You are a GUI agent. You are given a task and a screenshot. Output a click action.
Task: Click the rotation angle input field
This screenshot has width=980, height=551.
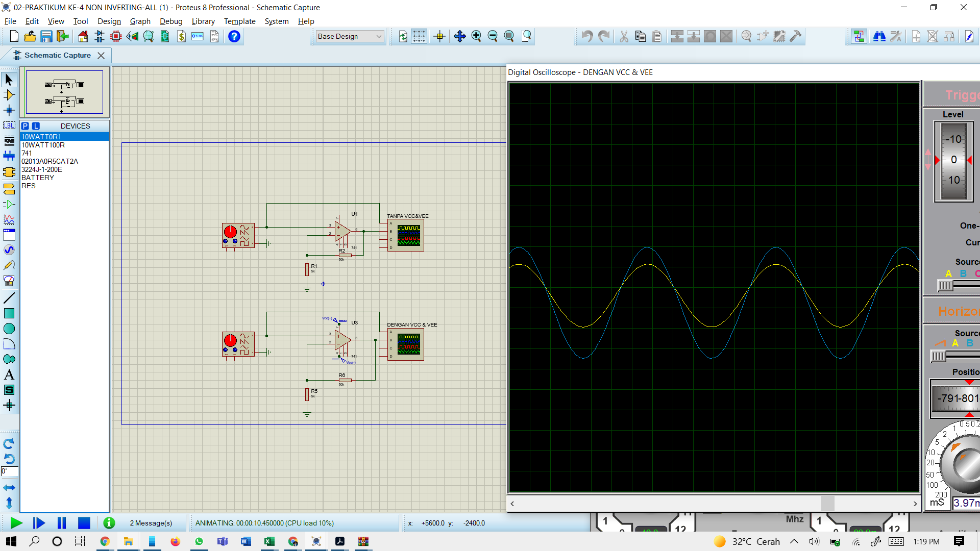(x=10, y=471)
